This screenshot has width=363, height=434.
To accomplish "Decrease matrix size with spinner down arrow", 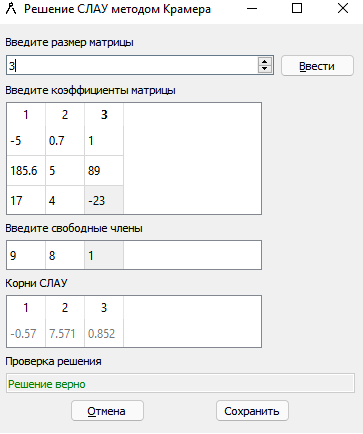I will [x=265, y=69].
